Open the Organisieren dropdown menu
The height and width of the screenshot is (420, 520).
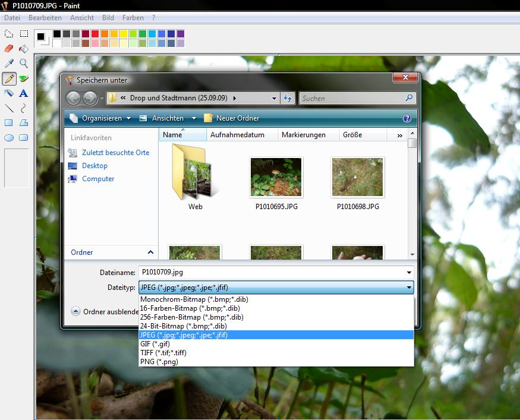[100, 118]
